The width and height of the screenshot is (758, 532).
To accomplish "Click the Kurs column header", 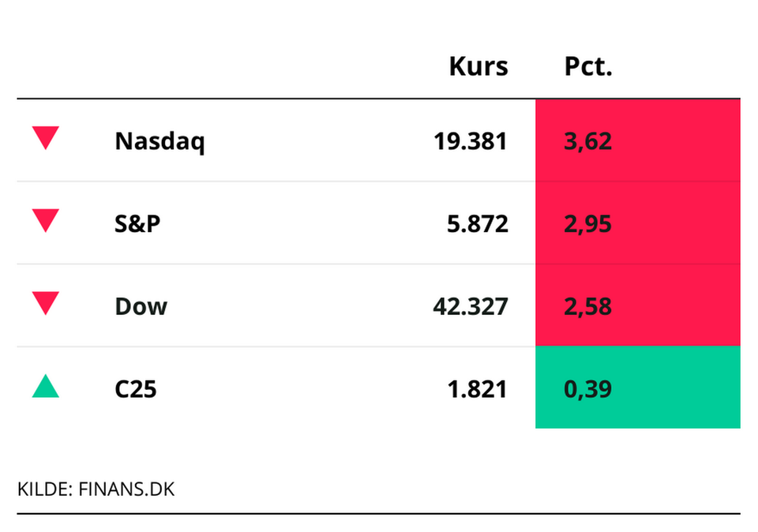I will click(478, 67).
